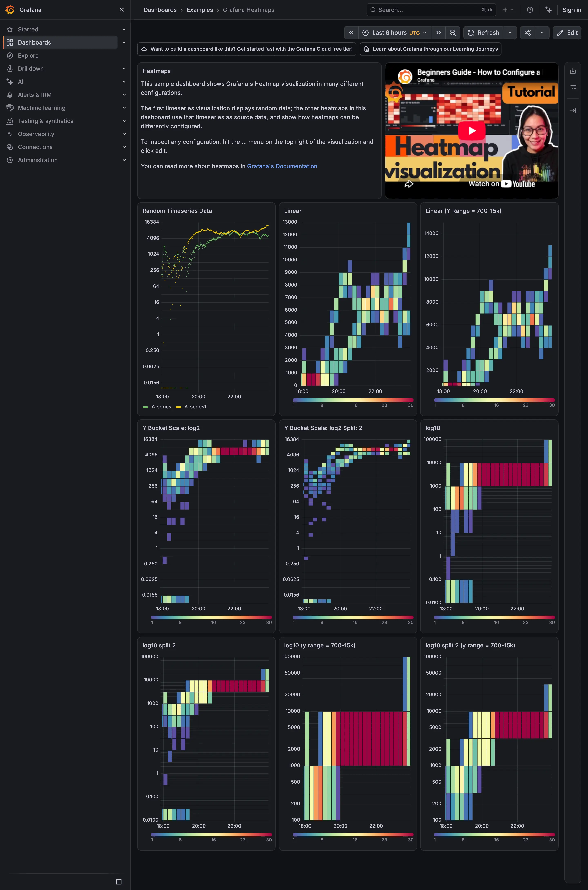Expand the Administration section chevron

click(x=124, y=160)
